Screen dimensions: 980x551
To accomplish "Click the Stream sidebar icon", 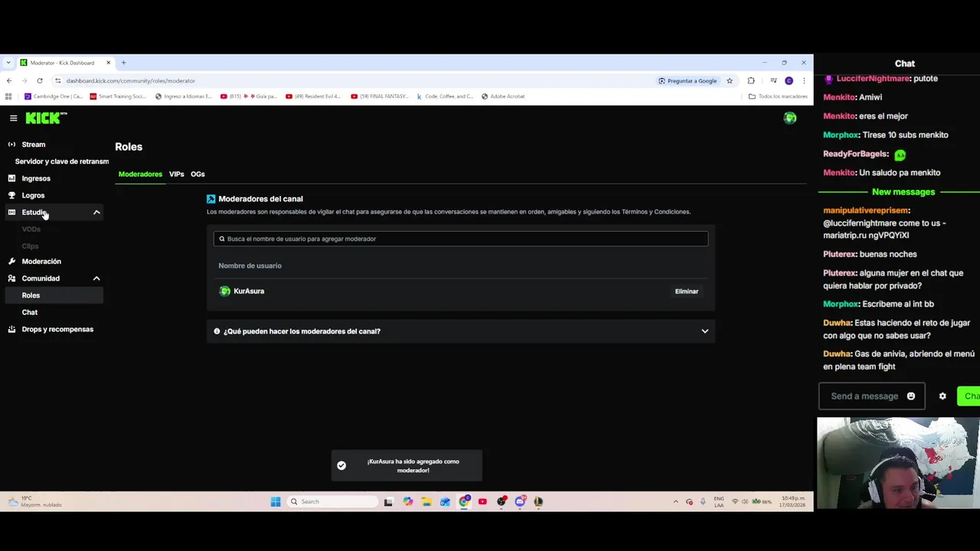I will [11, 145].
